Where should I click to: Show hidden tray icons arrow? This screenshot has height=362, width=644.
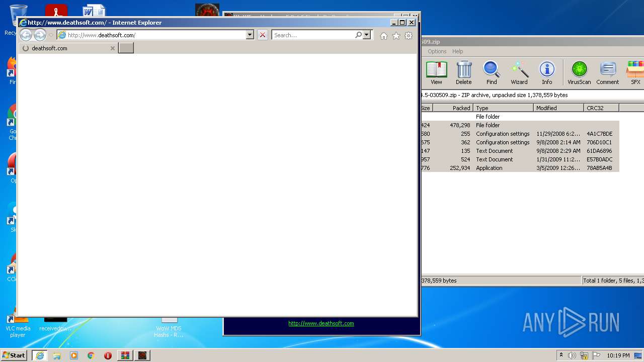coord(561,355)
